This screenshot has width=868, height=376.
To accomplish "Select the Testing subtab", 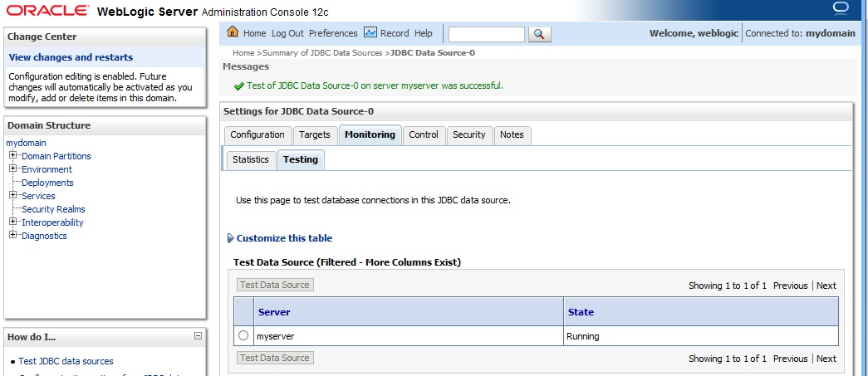I will [x=301, y=160].
